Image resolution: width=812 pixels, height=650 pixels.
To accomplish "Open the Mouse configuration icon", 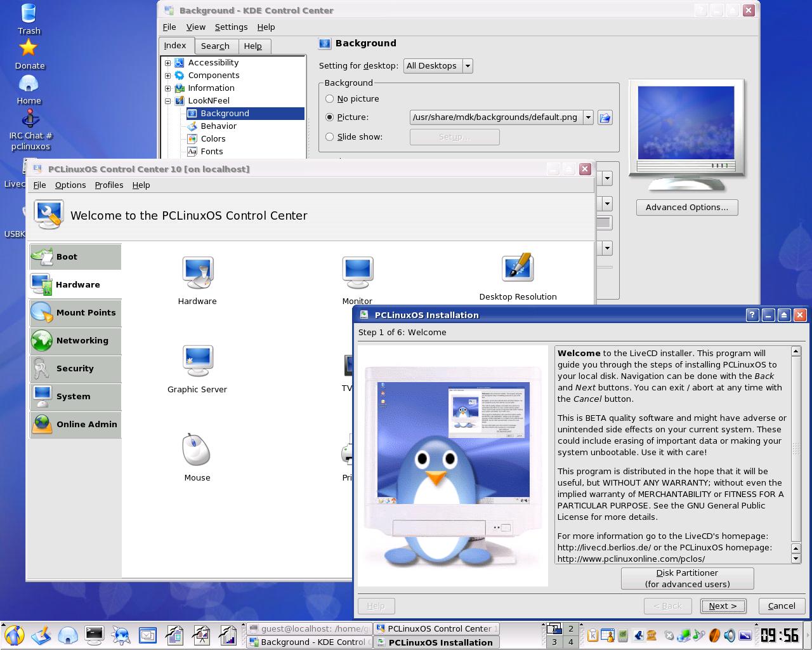I will tap(197, 457).
